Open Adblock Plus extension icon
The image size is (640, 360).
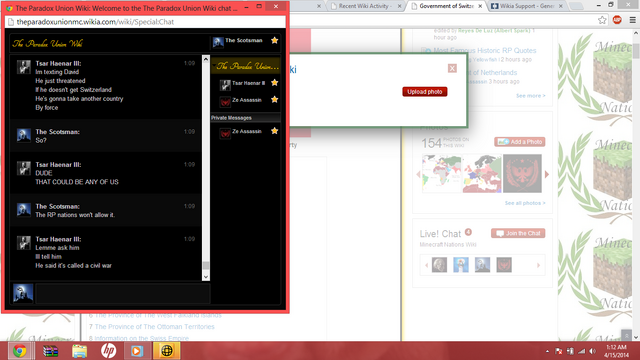pyautogui.click(x=617, y=20)
